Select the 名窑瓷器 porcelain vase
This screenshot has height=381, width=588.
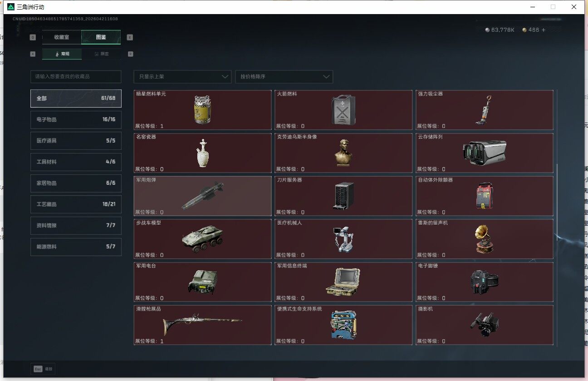click(x=202, y=153)
